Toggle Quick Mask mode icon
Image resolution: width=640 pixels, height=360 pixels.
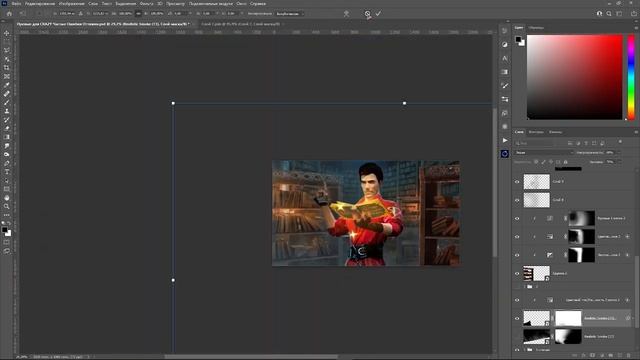click(x=7, y=242)
